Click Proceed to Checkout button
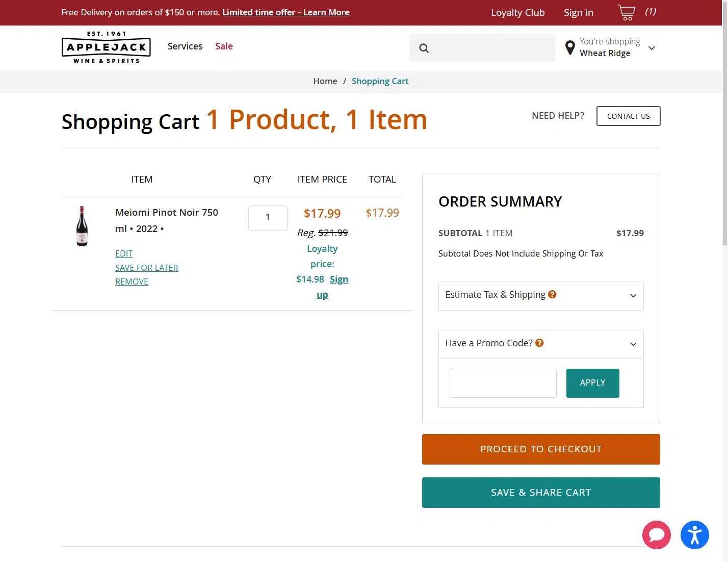Screen dimensions: 728x562 pyautogui.click(x=541, y=449)
